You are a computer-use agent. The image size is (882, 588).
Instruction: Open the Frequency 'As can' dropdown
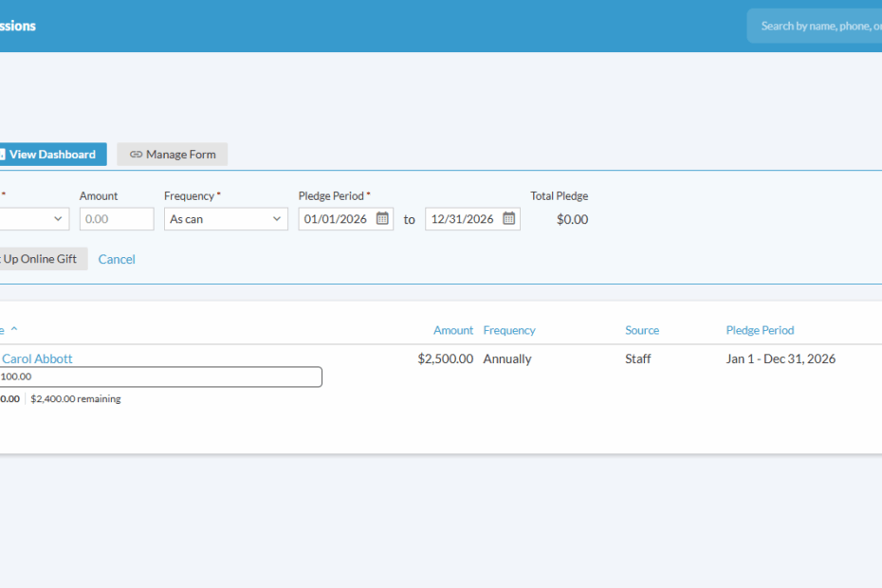pos(226,219)
